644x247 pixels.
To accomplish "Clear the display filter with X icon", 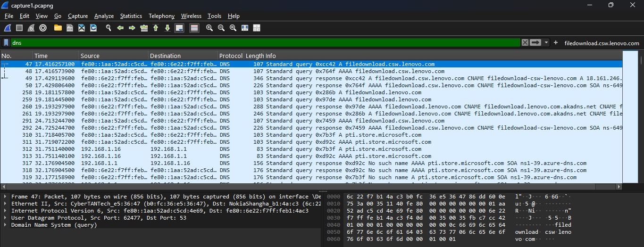I will (x=525, y=42).
